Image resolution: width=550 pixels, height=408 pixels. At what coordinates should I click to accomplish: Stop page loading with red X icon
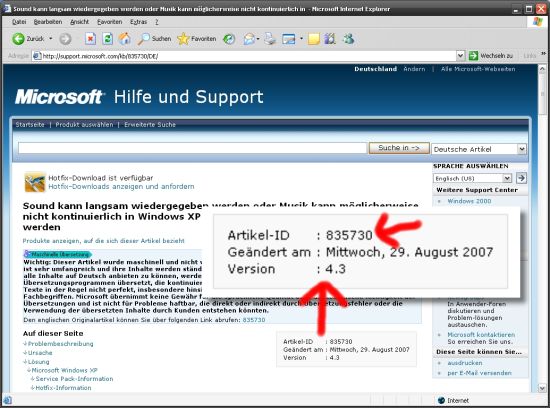click(x=90, y=39)
